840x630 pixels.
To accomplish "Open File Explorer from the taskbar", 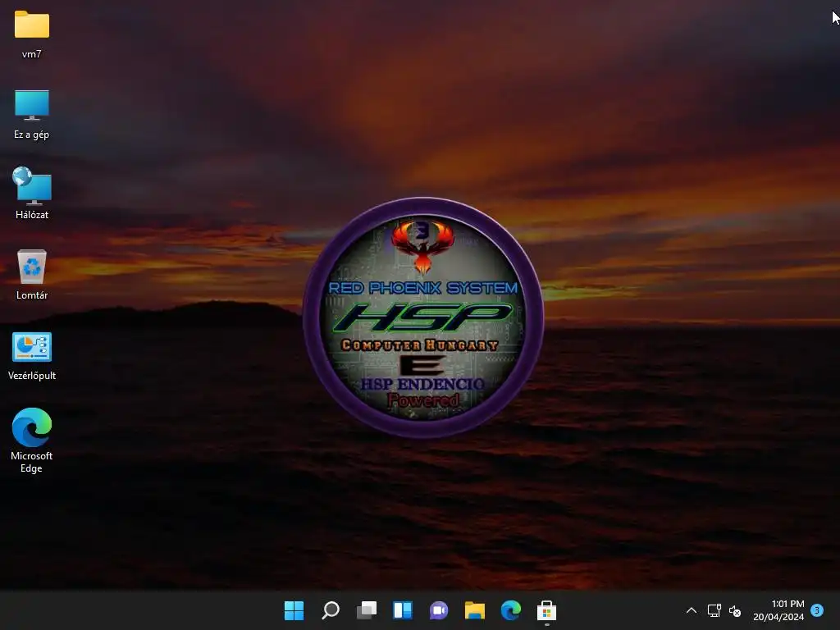I will coord(475,610).
